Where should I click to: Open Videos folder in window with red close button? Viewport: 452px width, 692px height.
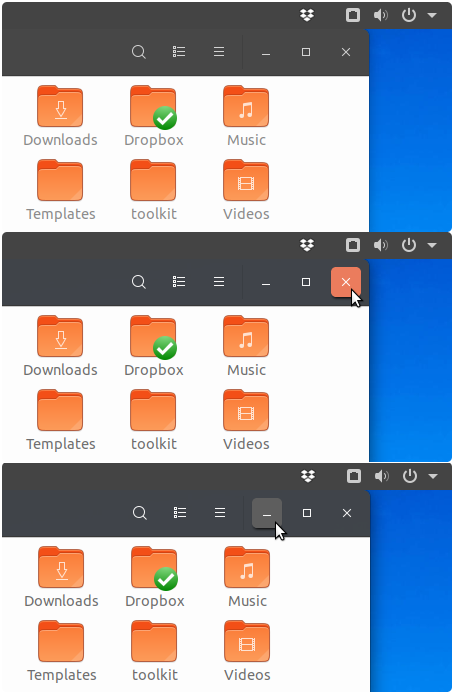click(x=246, y=411)
